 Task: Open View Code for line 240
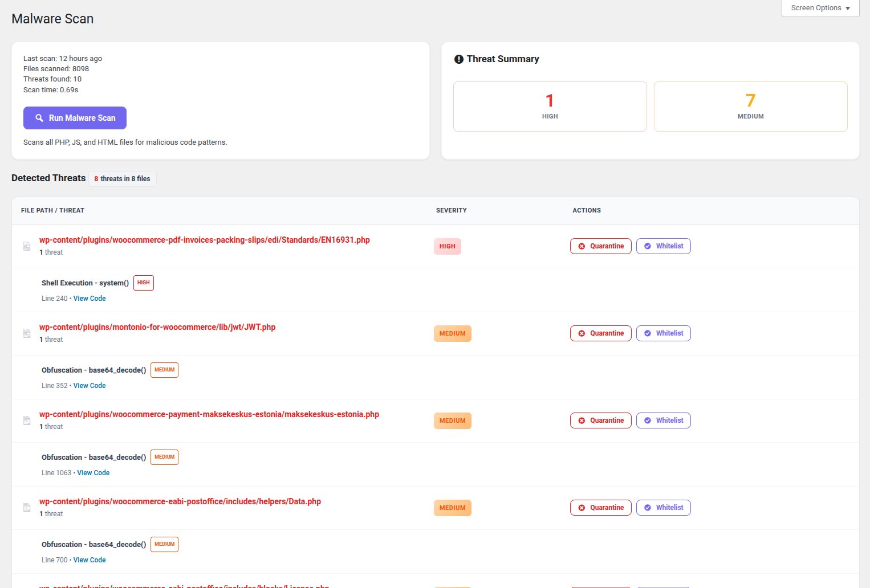pyautogui.click(x=89, y=298)
